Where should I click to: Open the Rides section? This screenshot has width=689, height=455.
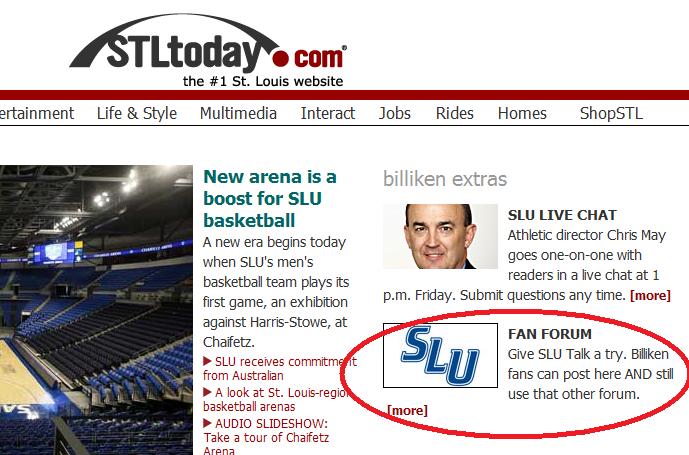click(x=454, y=113)
